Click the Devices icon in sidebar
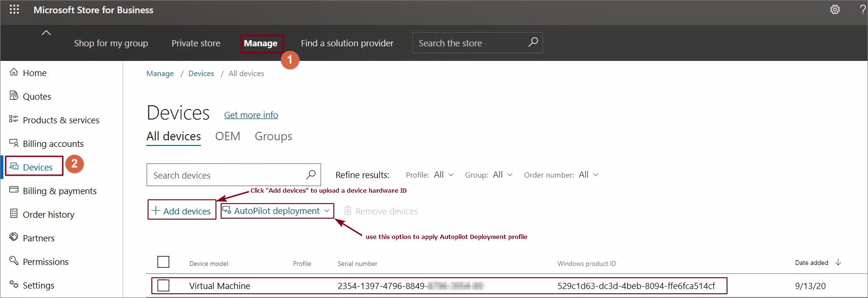The image size is (868, 298). click(14, 166)
